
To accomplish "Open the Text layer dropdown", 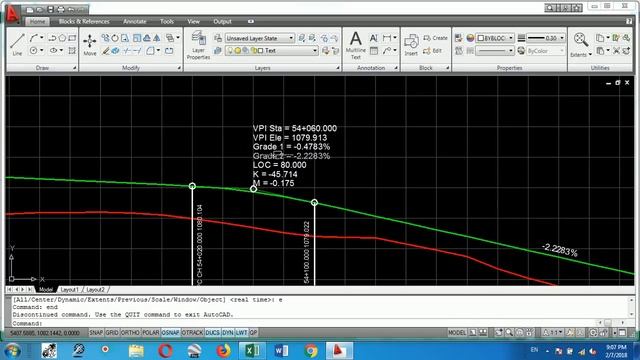I will click(x=271, y=51).
